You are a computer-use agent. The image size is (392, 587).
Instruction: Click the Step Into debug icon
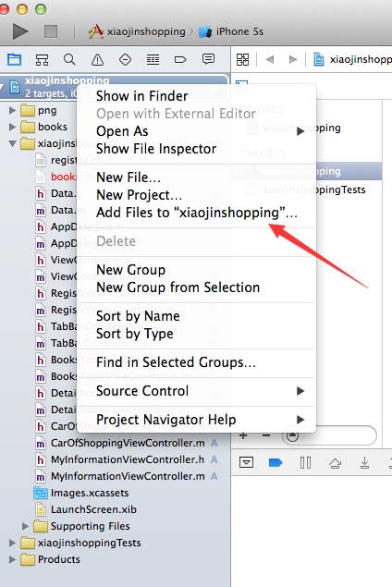coord(364,463)
